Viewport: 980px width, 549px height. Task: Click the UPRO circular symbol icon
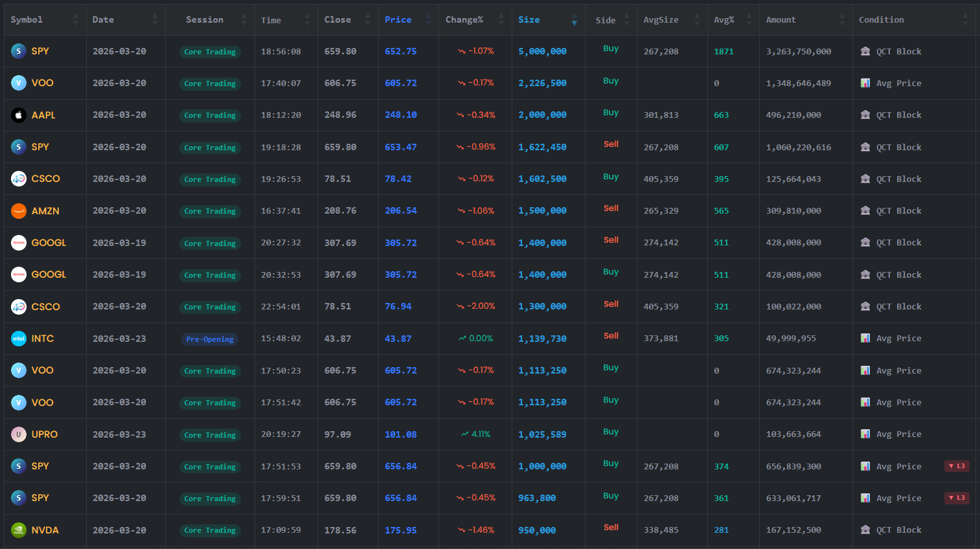19,434
